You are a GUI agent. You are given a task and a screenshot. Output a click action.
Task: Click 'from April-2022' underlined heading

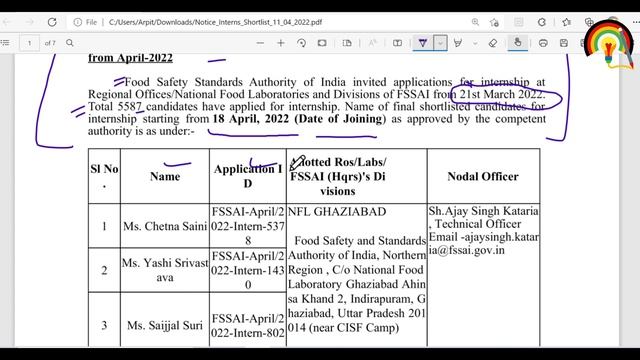[x=130, y=58]
